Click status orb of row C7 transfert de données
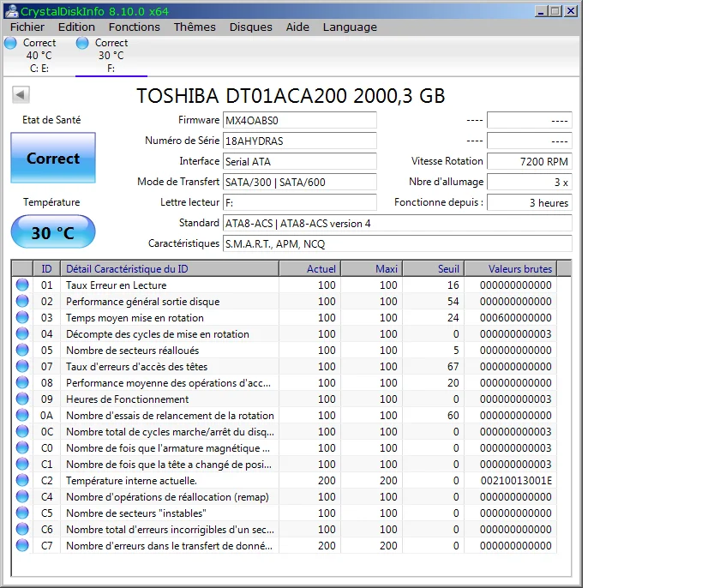Viewport: 702px width, 588px height. pos(22,545)
